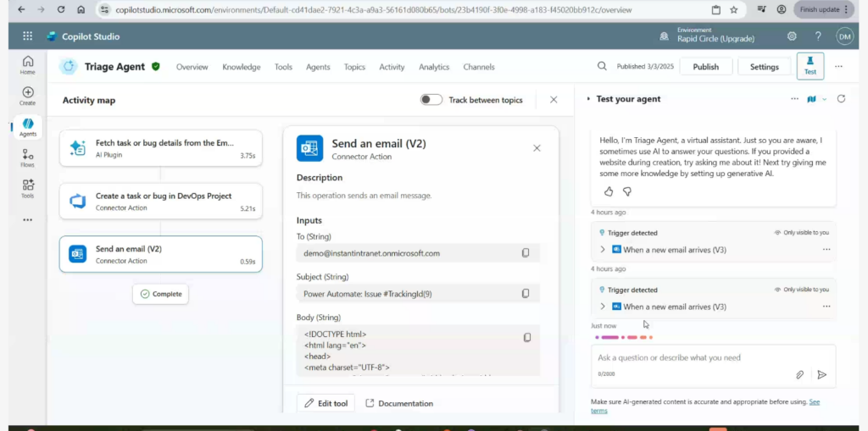868x431 pixels.
Task: Click the search magnifier icon
Action: 602,66
